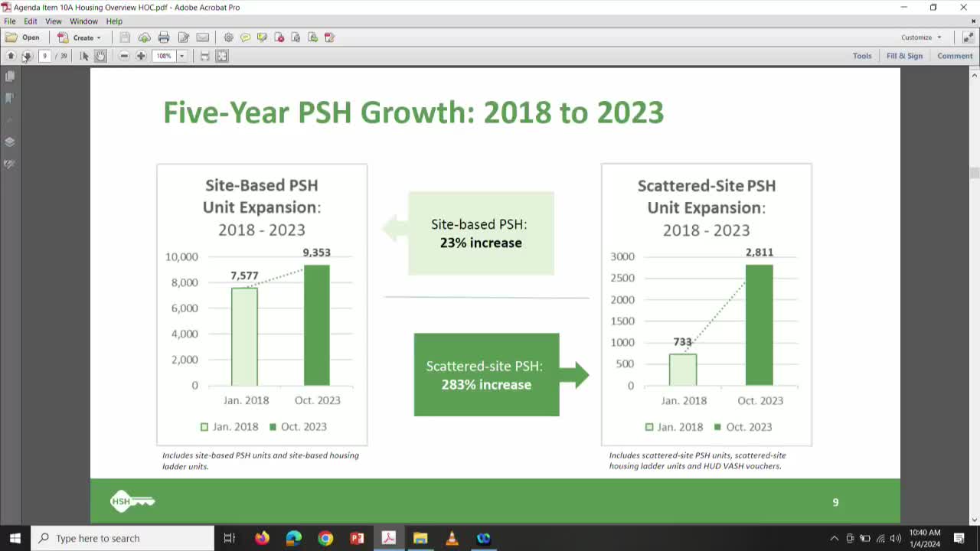
Task: Activate the Hand pan tool
Action: click(x=101, y=56)
